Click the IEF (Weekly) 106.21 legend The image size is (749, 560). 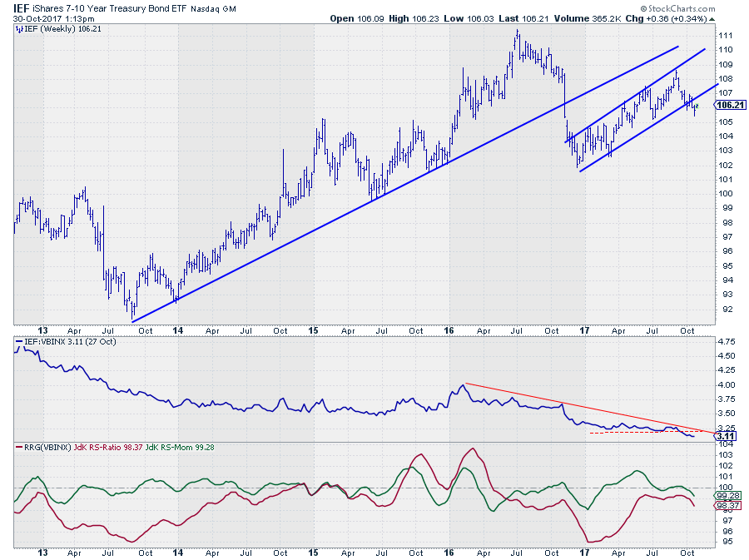(x=62, y=29)
